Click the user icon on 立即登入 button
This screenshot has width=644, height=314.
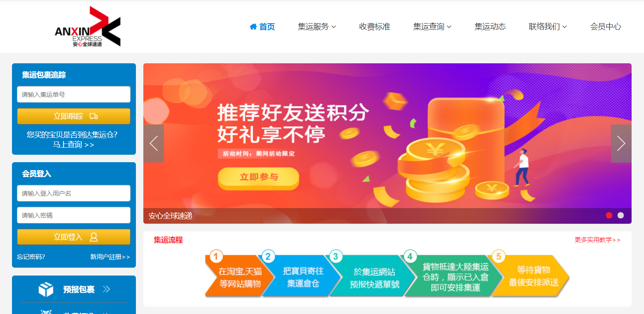click(94, 237)
